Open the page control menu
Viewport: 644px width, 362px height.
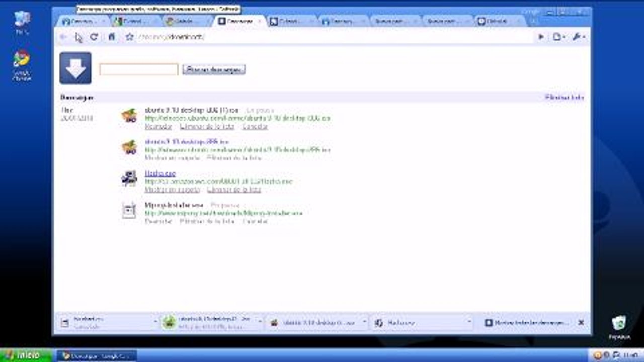[x=558, y=37]
